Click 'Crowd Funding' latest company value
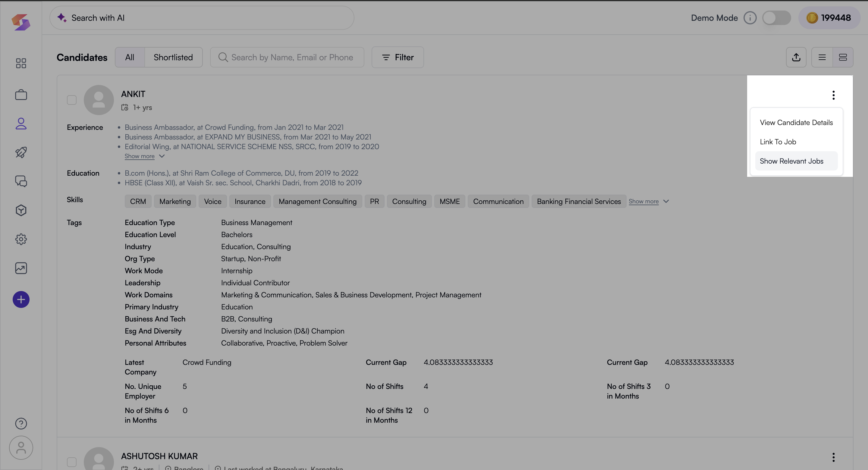 point(206,362)
